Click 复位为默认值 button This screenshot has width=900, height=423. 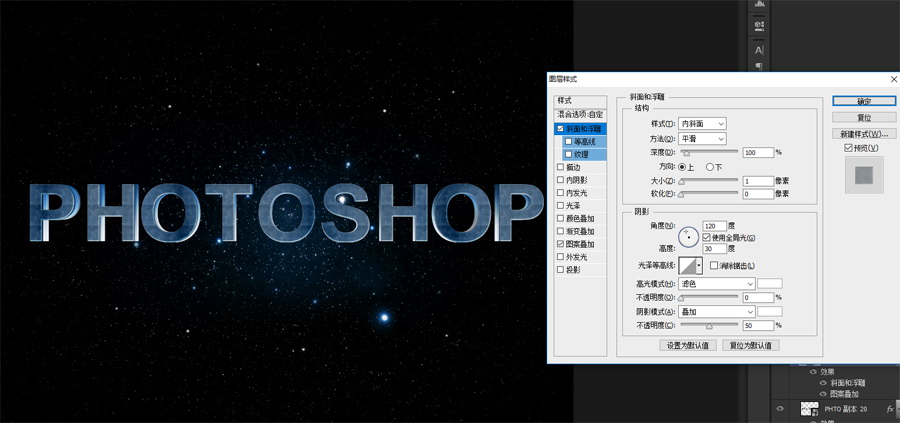click(751, 346)
